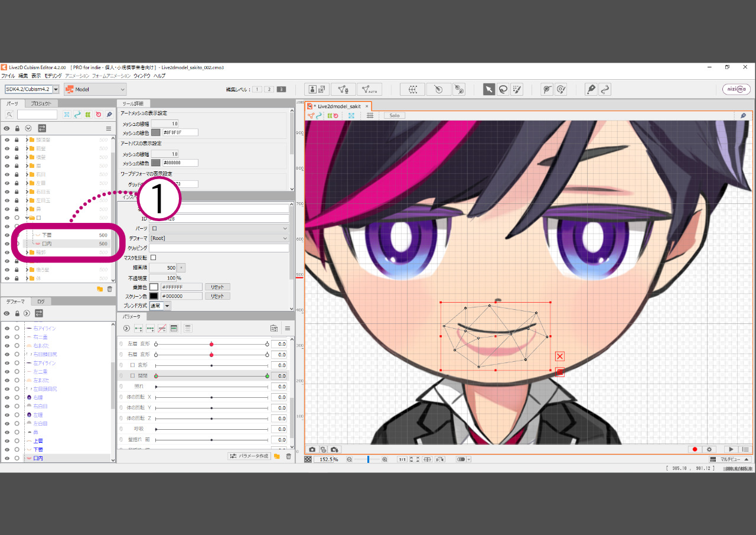
Task: Click the new folder icon in Parts panel
Action: (x=100, y=289)
